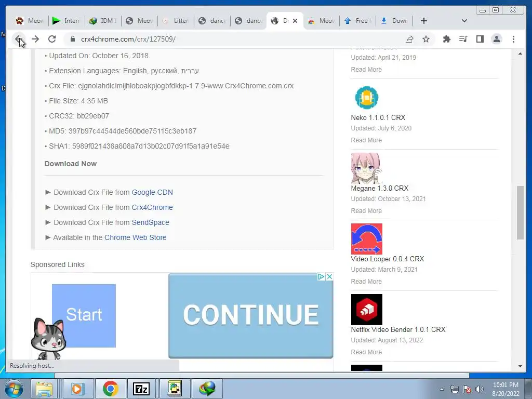
Task: Open the Windows Start menu
Action: point(14,389)
